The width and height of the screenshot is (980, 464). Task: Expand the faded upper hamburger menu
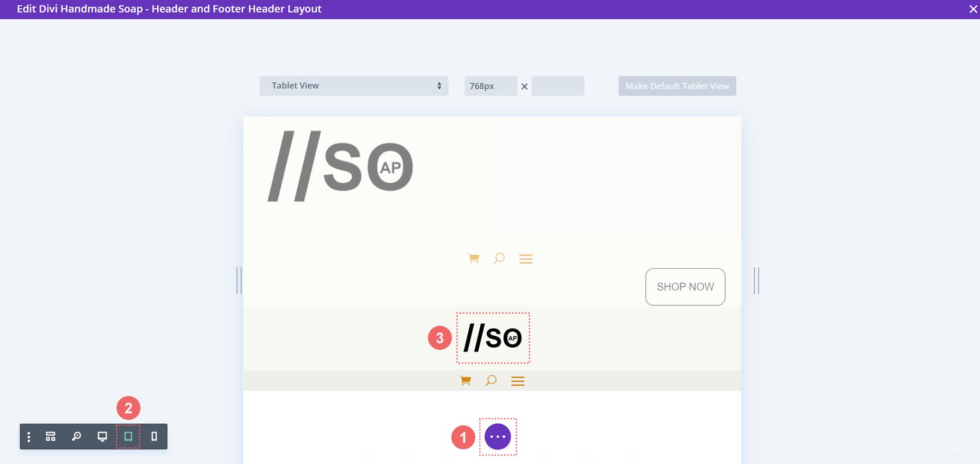tap(526, 259)
